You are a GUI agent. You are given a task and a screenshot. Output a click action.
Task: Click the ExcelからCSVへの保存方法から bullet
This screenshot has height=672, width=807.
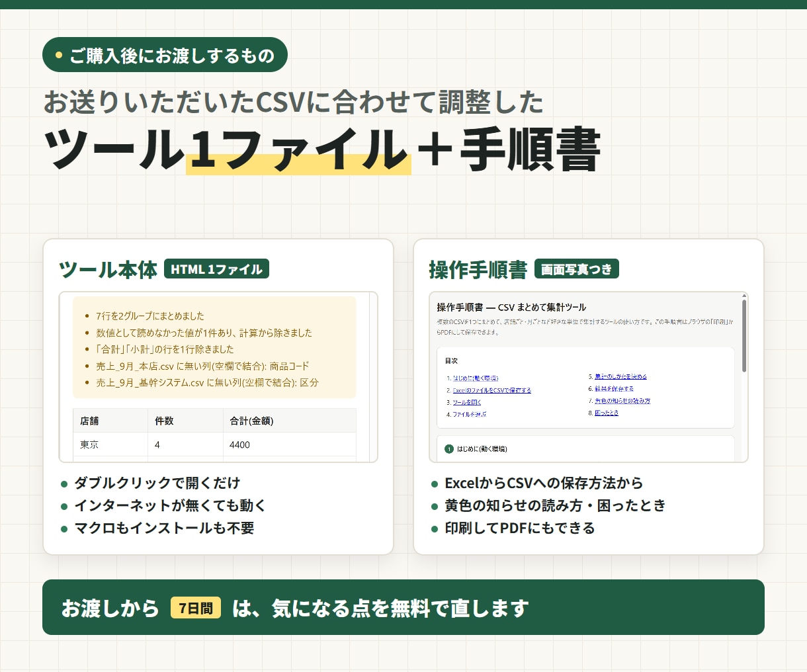pos(544,483)
